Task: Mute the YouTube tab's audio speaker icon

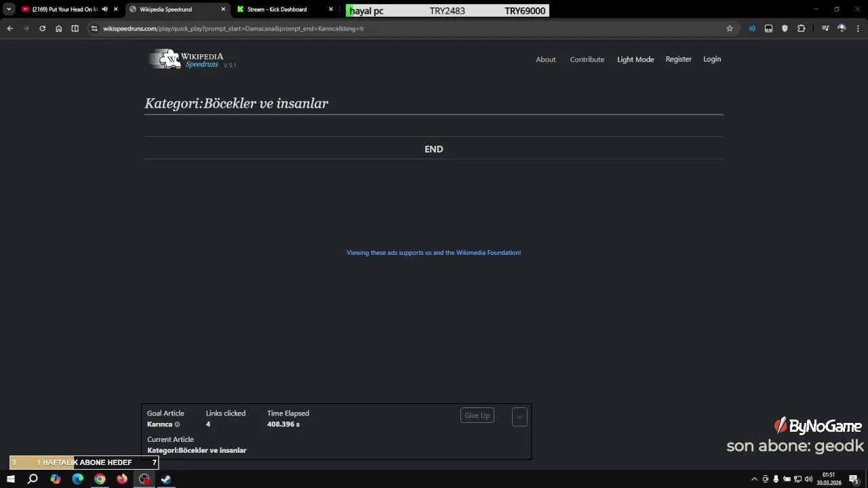Action: click(x=104, y=9)
